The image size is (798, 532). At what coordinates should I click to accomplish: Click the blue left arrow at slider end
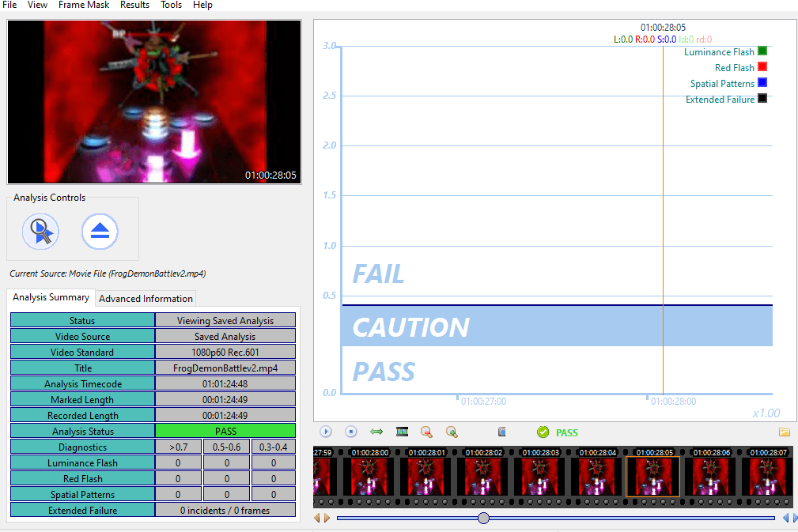[x=786, y=518]
